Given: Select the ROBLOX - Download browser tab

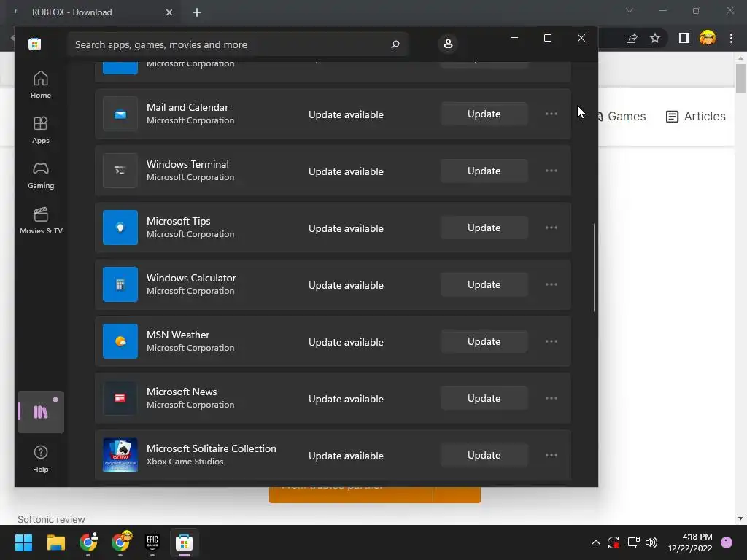Looking at the screenshot, I should point(90,12).
